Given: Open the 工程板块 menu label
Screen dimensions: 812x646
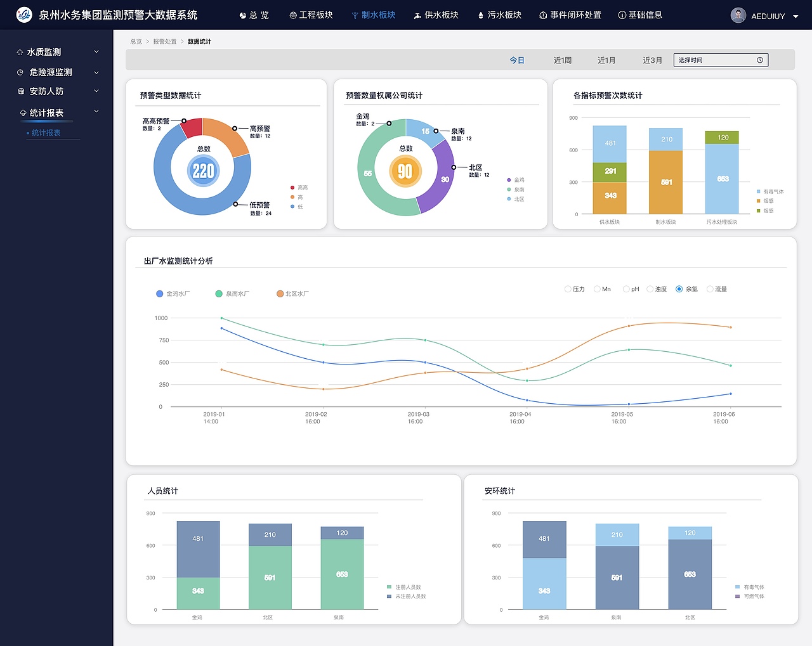Looking at the screenshot, I should point(316,15).
